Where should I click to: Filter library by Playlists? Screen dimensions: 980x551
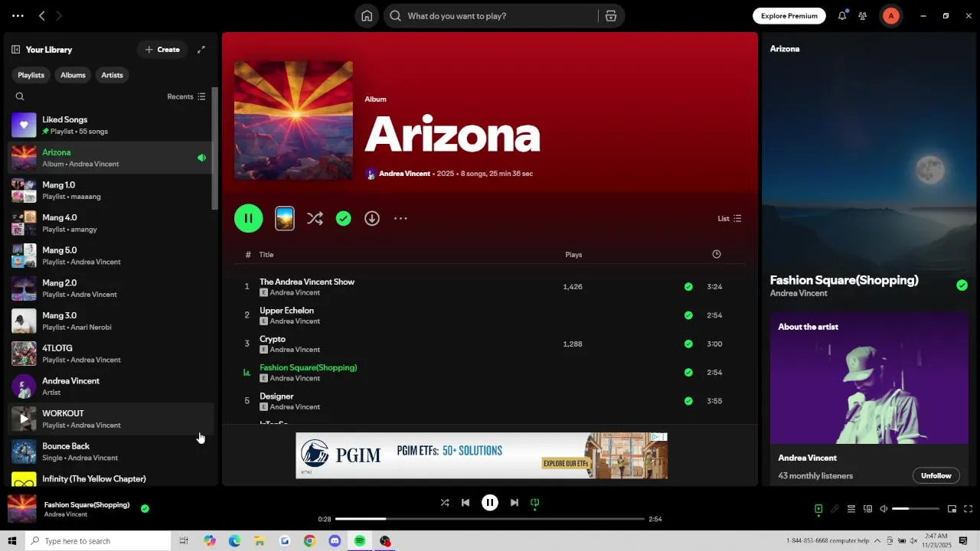pos(31,75)
